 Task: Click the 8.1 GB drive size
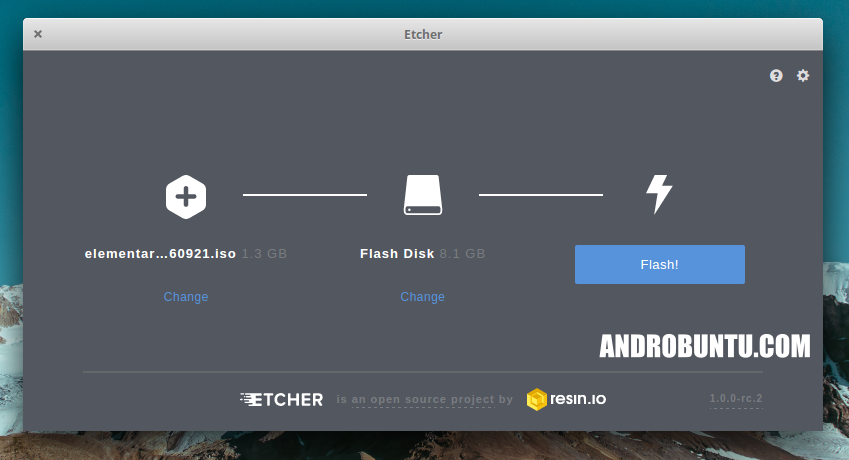(462, 254)
